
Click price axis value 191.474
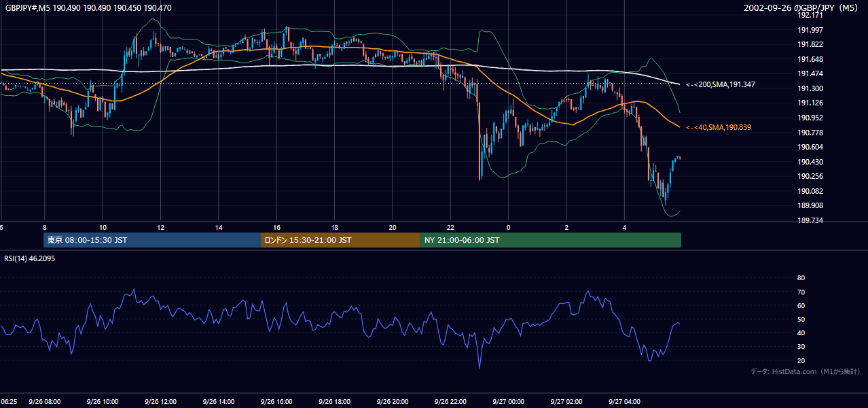pos(810,73)
